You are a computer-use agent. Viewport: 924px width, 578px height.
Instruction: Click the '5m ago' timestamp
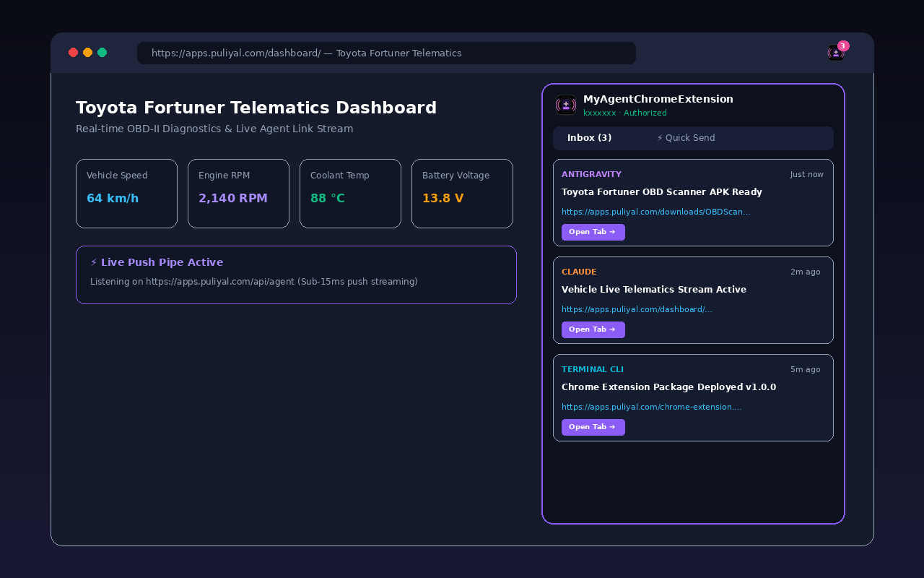point(806,369)
